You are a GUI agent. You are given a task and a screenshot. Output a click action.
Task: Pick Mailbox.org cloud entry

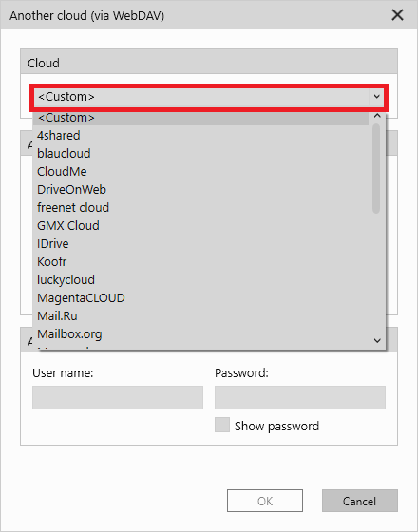[200, 333]
